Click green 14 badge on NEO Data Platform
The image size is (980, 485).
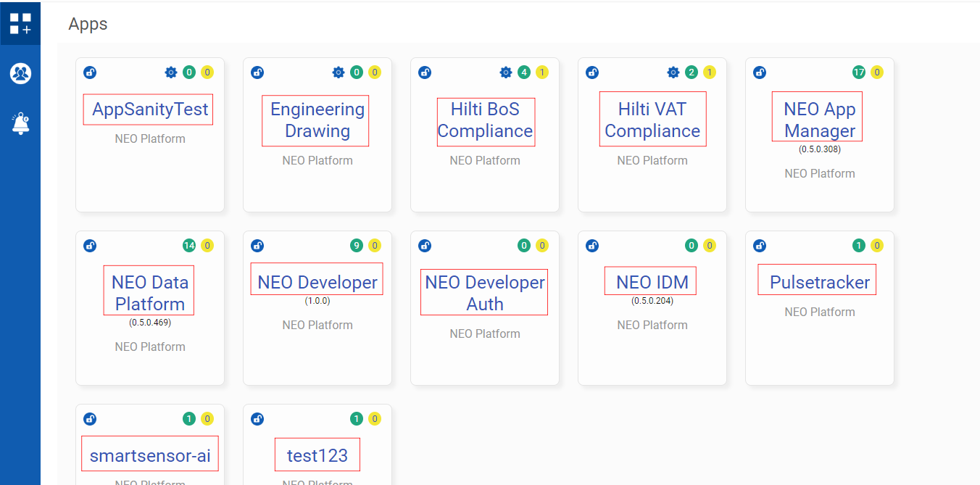[189, 246]
